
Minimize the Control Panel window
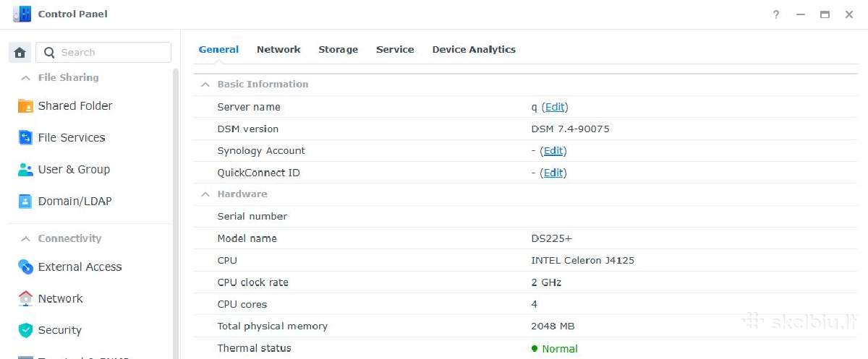click(800, 14)
